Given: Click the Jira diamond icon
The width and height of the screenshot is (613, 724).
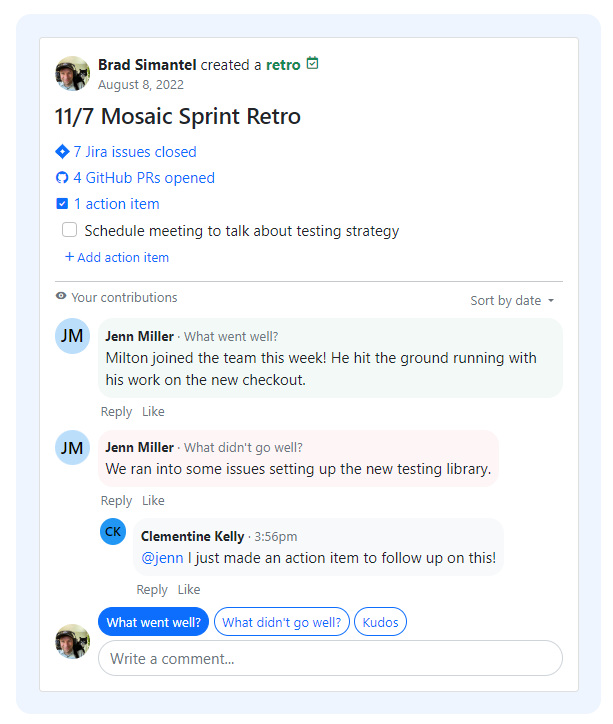Looking at the screenshot, I should coord(62,152).
